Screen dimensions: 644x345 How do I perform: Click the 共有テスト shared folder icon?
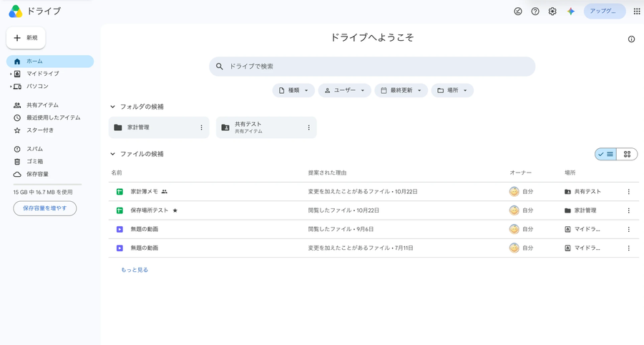click(225, 127)
